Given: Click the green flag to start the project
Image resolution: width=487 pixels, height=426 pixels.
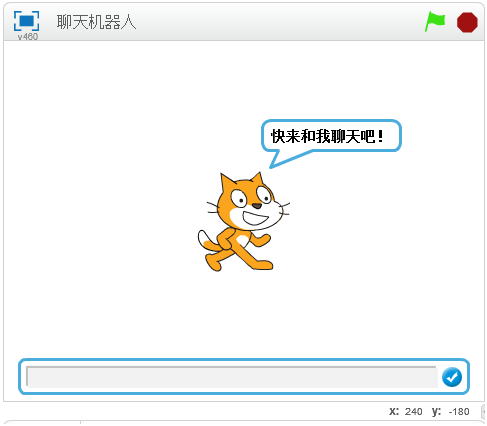Looking at the screenshot, I should 435,22.
